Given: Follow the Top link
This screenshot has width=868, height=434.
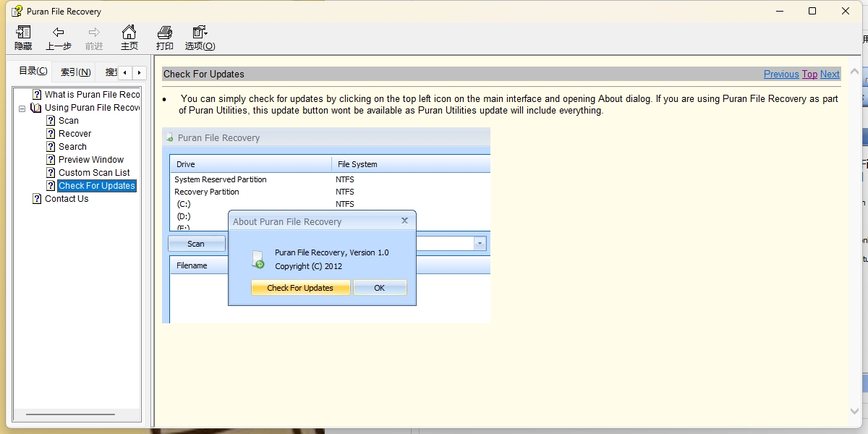Looking at the screenshot, I should click(x=809, y=74).
